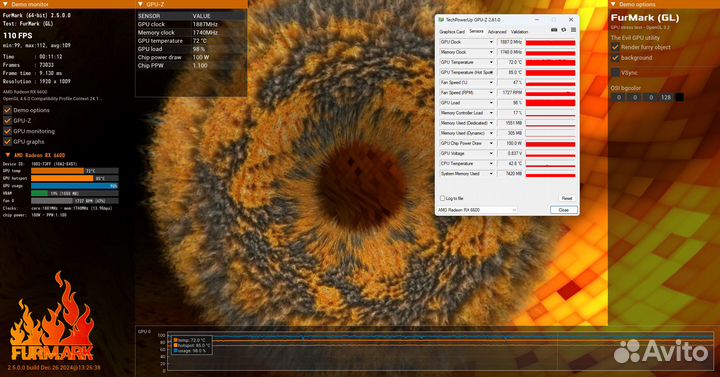Open CPU Temperature sensor dropdown

click(491, 163)
